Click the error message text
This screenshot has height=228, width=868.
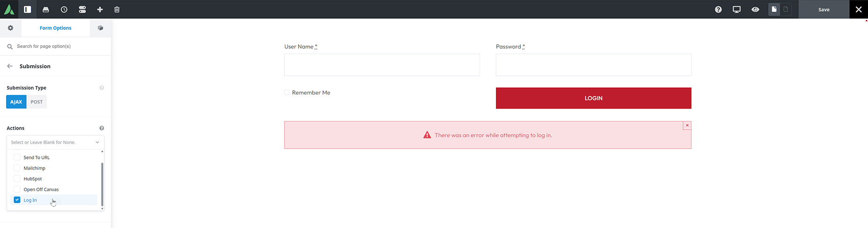tap(493, 135)
